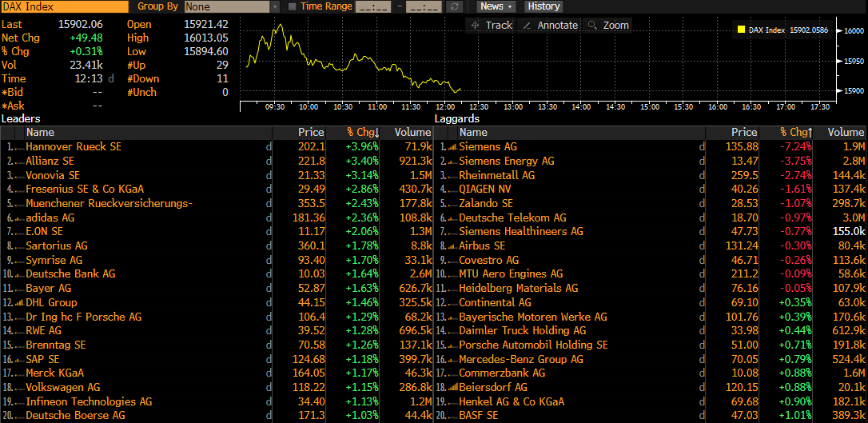Viewport: 868px width, 423px height.
Task: Click the news-heat bars icon beside Mercedes-Benz Group AG
Action: pos(452,359)
